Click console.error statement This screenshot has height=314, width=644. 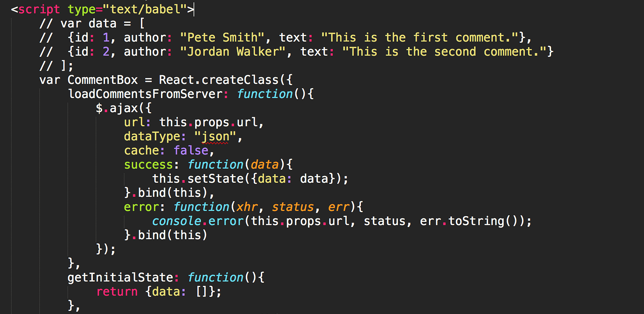(191, 221)
